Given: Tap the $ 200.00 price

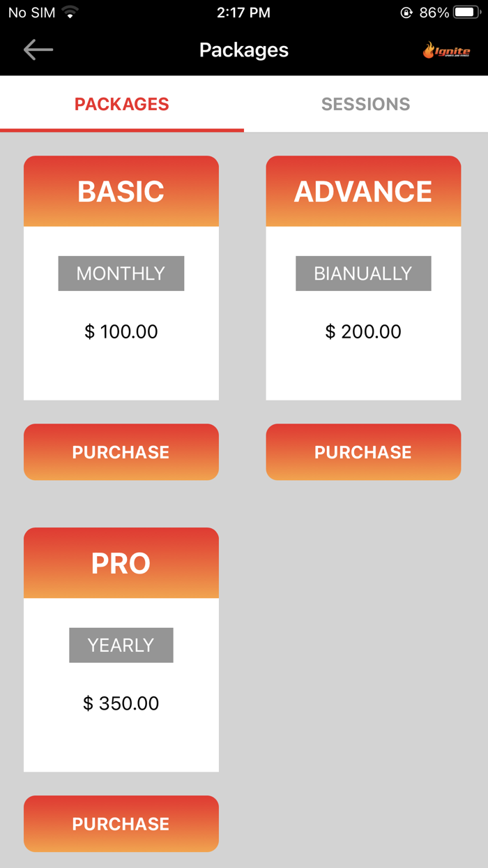Looking at the screenshot, I should [x=363, y=331].
